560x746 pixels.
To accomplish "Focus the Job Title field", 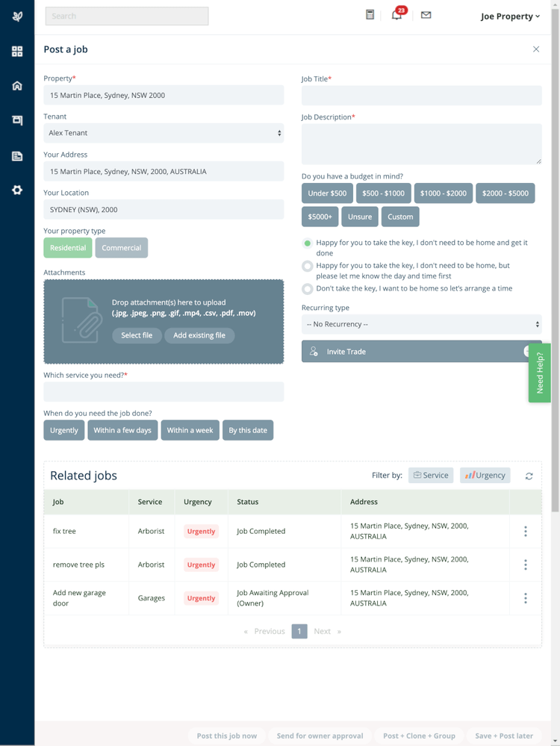I will 422,96.
